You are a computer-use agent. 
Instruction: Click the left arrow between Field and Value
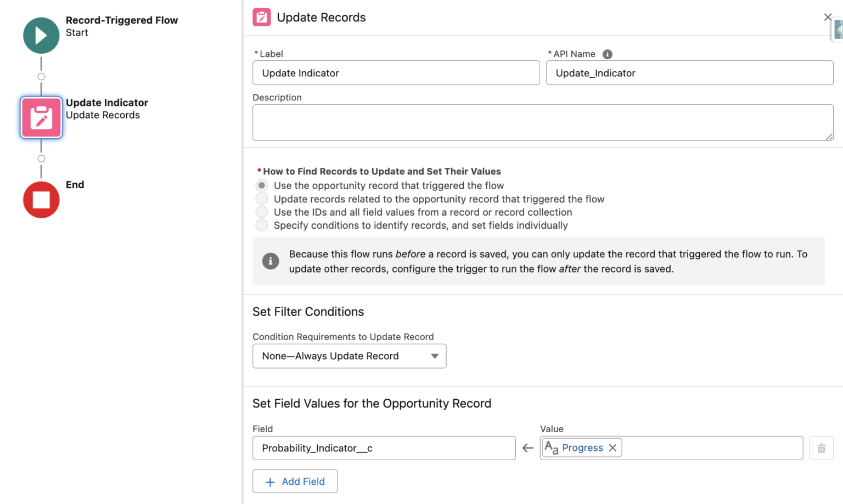(527, 448)
